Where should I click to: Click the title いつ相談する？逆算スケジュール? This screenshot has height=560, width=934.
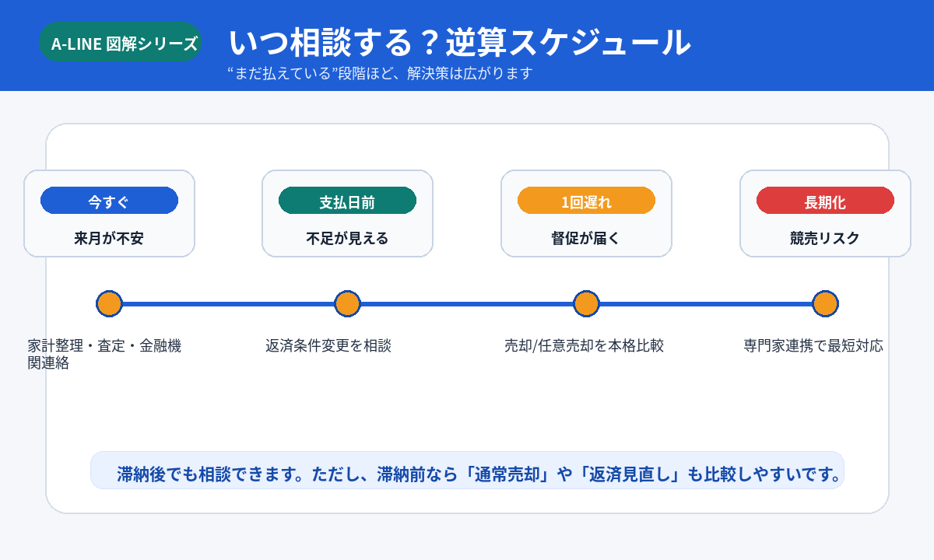tap(459, 42)
